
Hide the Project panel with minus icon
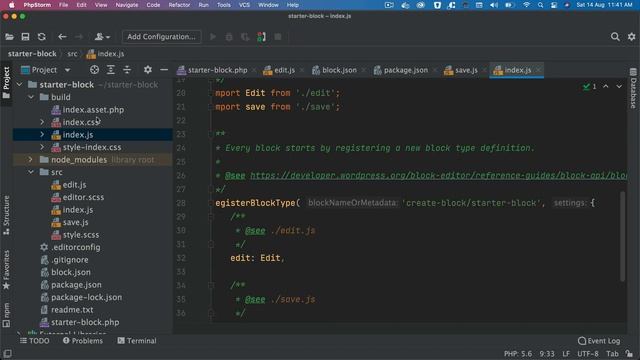click(164, 70)
